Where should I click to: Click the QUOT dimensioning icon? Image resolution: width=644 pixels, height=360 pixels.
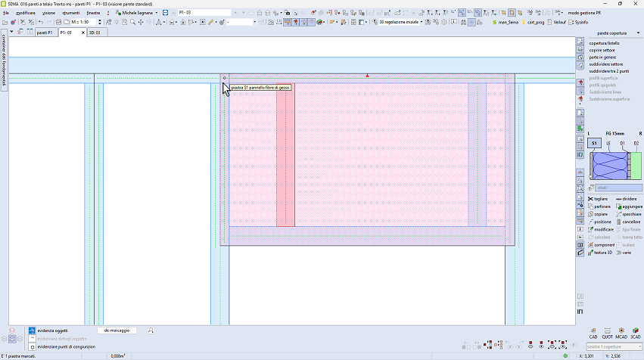(x=607, y=333)
